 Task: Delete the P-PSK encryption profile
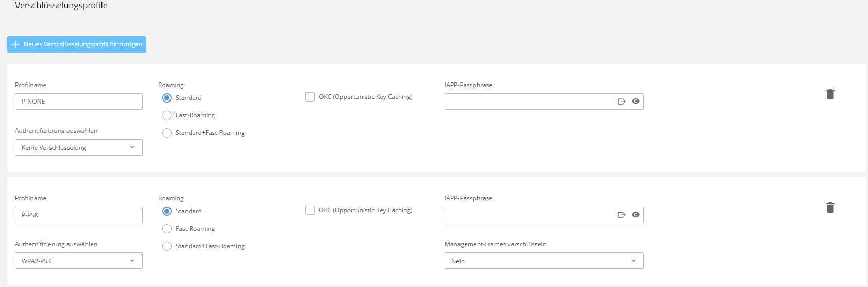click(x=830, y=208)
